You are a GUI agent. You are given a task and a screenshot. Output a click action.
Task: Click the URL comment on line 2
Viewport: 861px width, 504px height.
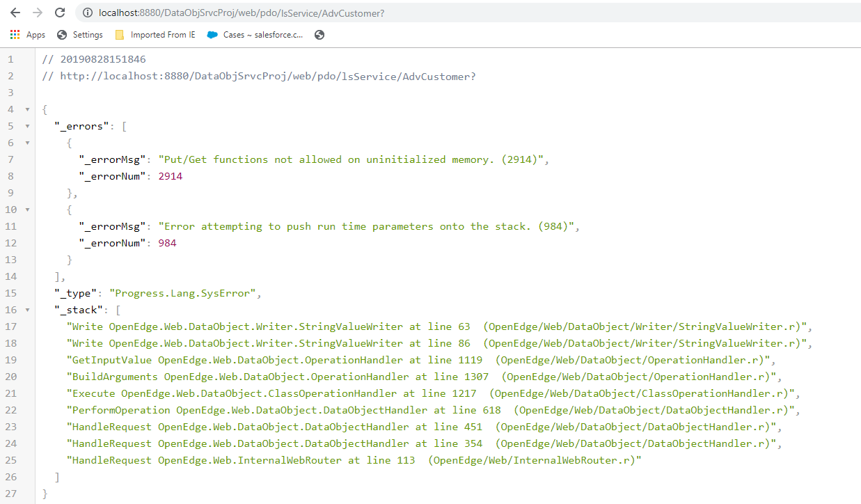(259, 76)
